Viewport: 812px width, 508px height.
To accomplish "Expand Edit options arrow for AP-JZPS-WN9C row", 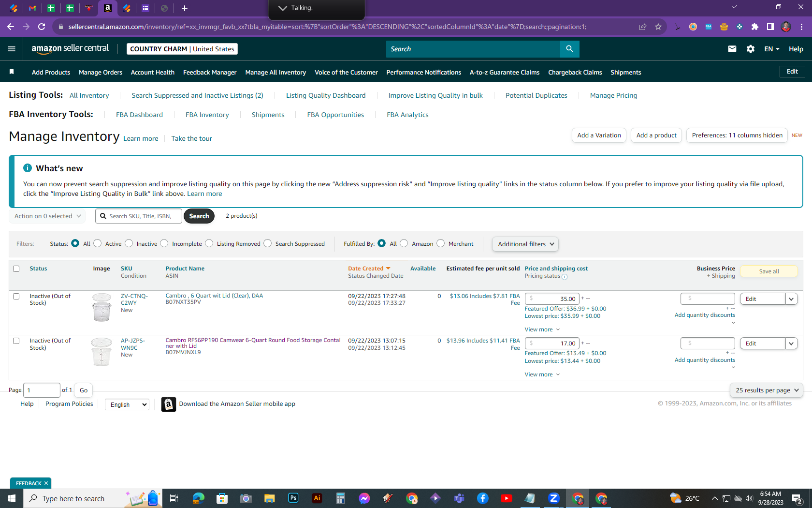I will pos(791,344).
